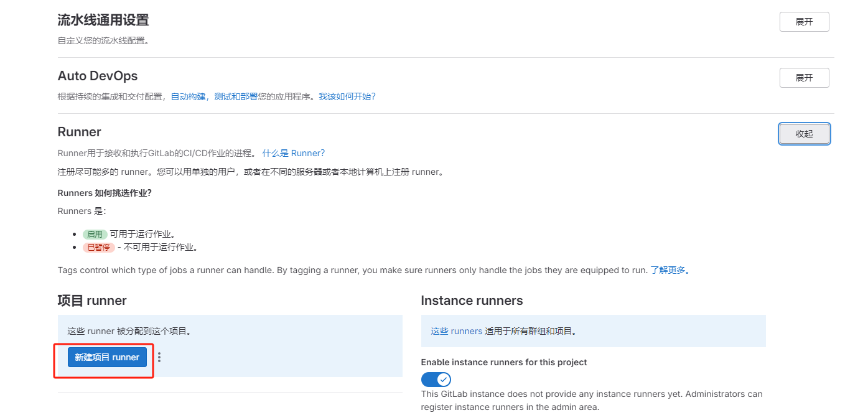Expand the Auto DevOps section
This screenshot has height=420, width=868.
[x=804, y=77]
